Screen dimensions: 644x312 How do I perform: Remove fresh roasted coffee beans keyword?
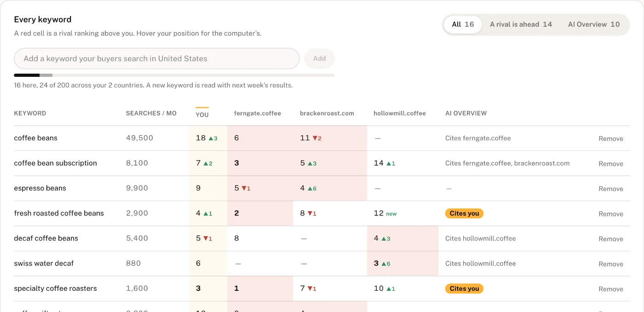(611, 214)
